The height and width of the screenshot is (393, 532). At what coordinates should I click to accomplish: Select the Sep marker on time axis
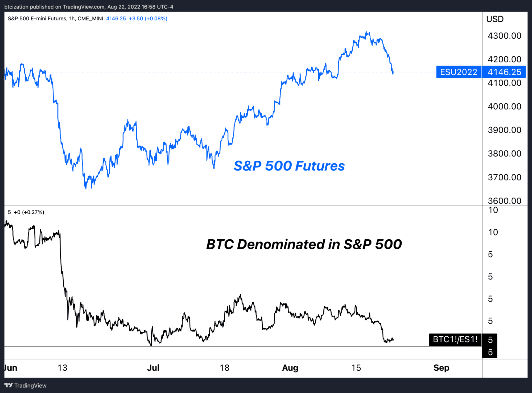[x=441, y=368]
